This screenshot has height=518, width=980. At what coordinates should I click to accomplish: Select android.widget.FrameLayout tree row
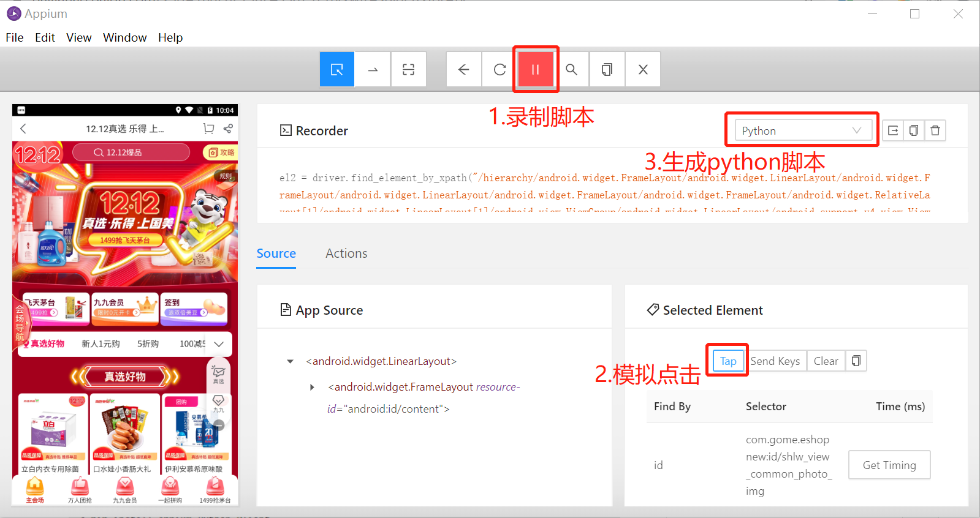tap(424, 398)
